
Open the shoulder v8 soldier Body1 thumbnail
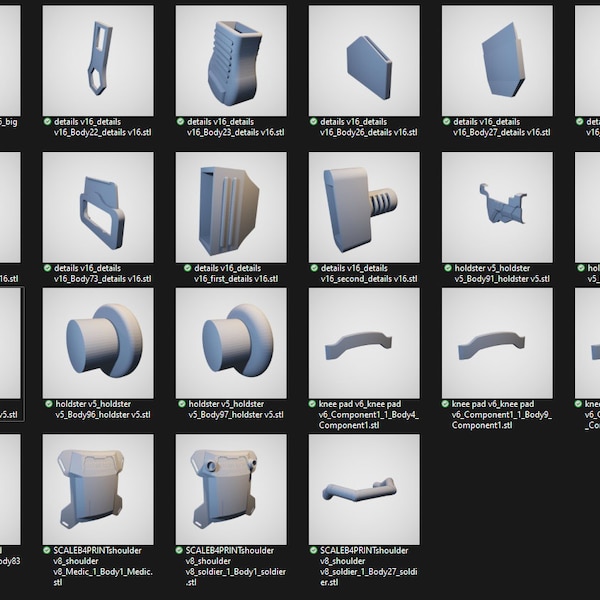click(231, 489)
